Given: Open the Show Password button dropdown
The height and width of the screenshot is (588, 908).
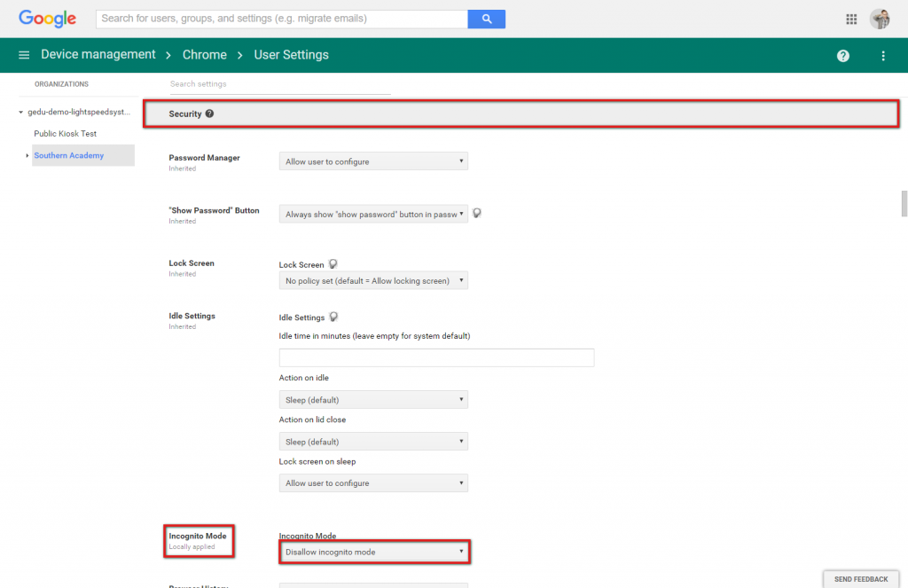Looking at the screenshot, I should [x=373, y=214].
